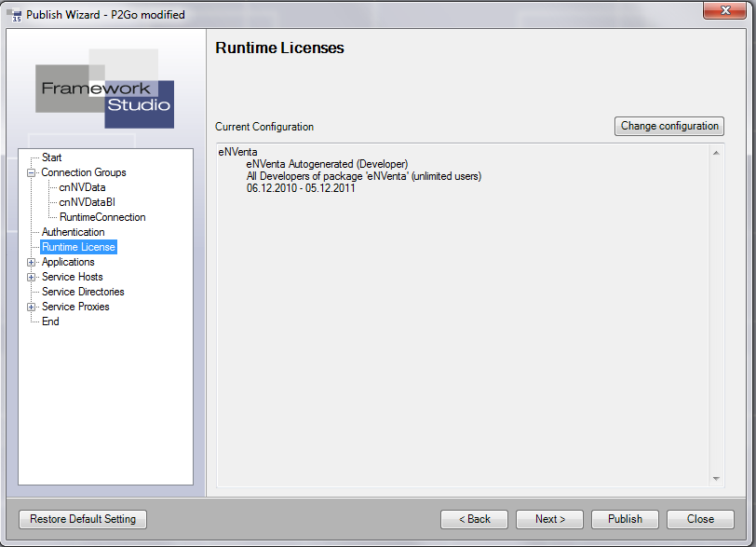This screenshot has height=547, width=756.
Task: Click the configuration list scroll up arrow
Action: click(717, 153)
